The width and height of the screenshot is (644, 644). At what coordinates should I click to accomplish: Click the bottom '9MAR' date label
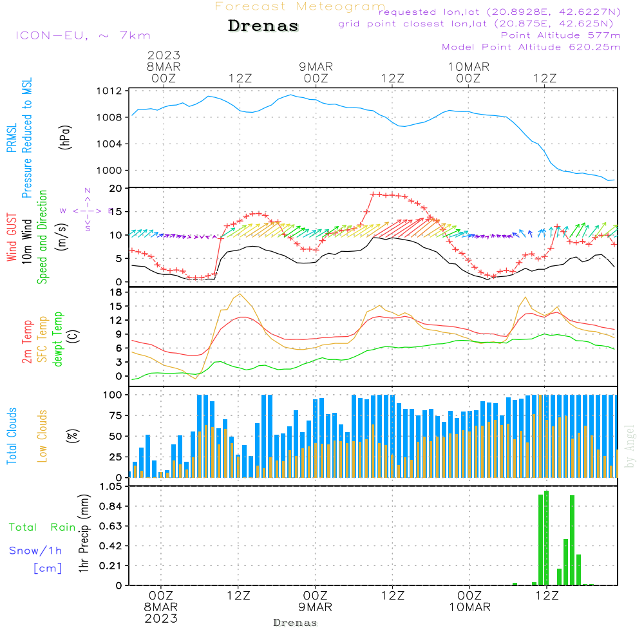click(315, 607)
